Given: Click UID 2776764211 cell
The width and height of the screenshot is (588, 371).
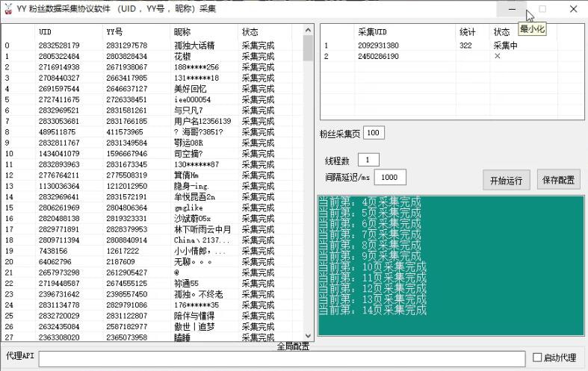Looking at the screenshot, I should click(59, 175).
